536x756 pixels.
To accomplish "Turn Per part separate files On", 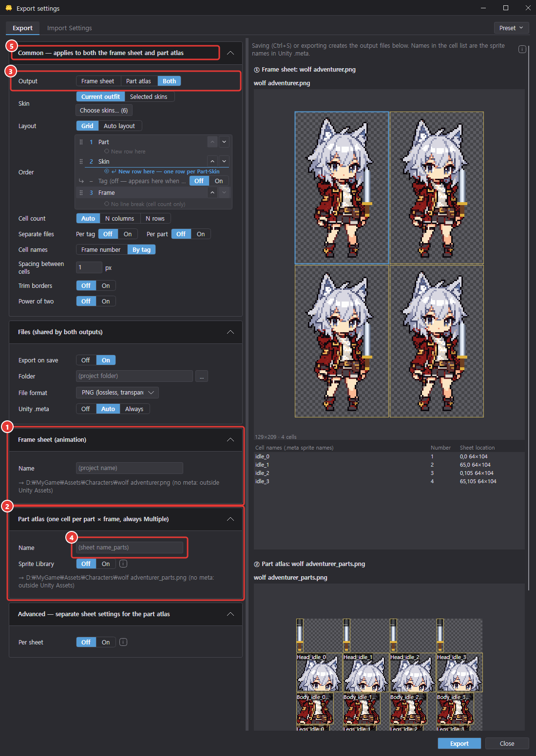I will (201, 234).
